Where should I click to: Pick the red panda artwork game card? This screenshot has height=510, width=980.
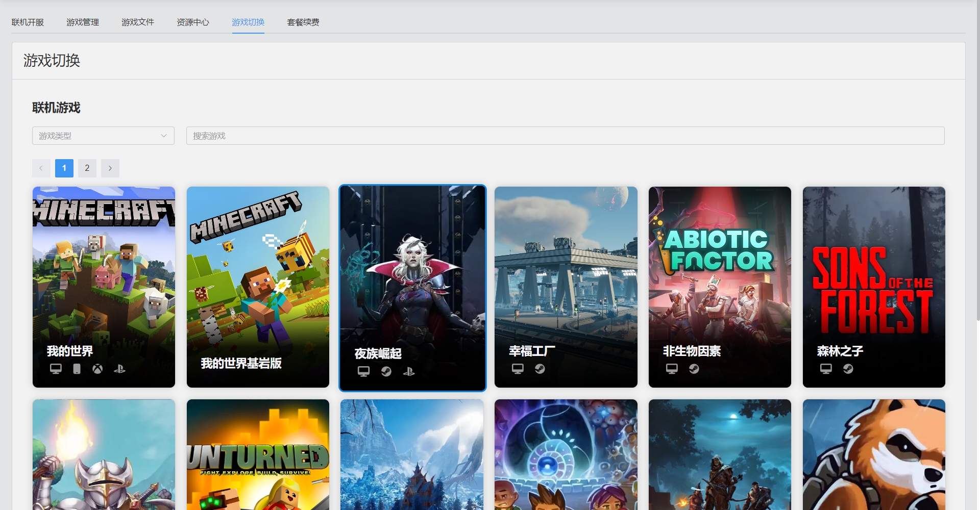pyautogui.click(x=874, y=455)
